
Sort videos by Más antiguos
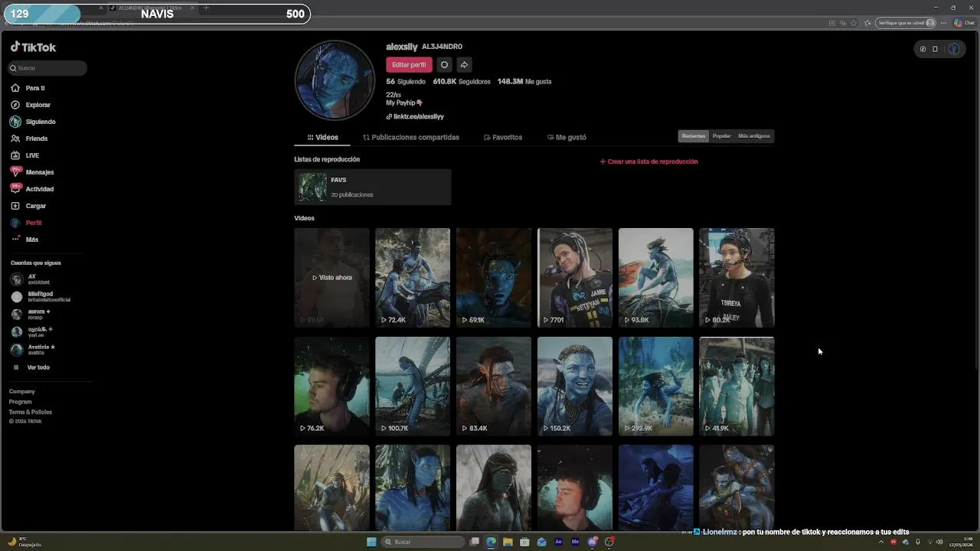[x=754, y=136]
